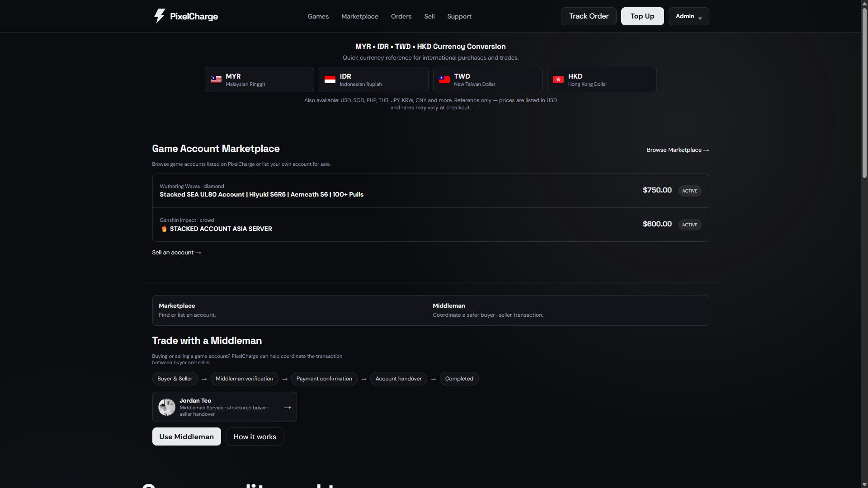This screenshot has width=868, height=488.
Task: Click the Indonesian flag icon
Action: coord(330,80)
